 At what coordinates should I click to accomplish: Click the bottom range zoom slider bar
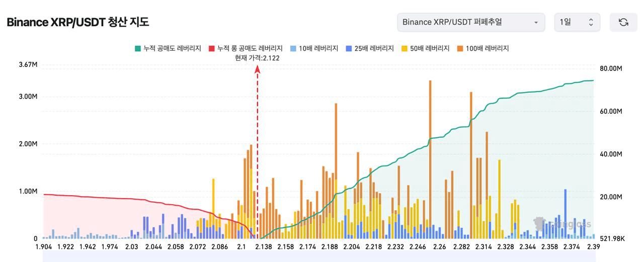[x=318, y=257]
